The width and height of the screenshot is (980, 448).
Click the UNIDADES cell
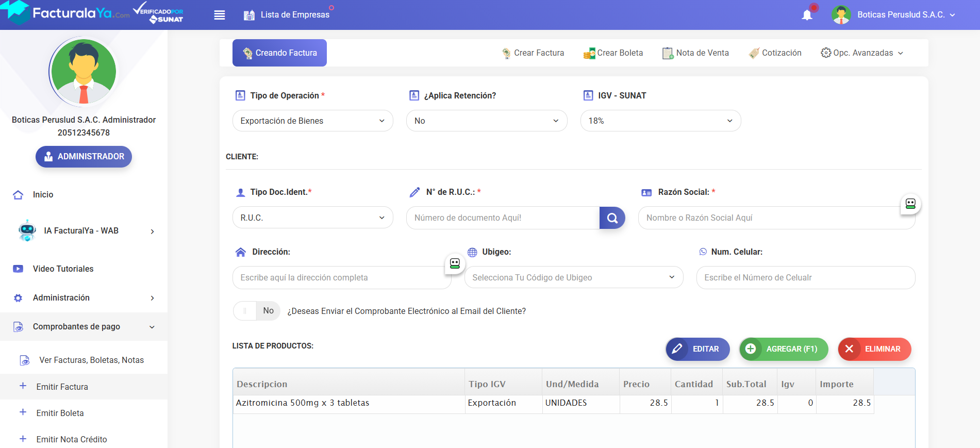(581, 404)
